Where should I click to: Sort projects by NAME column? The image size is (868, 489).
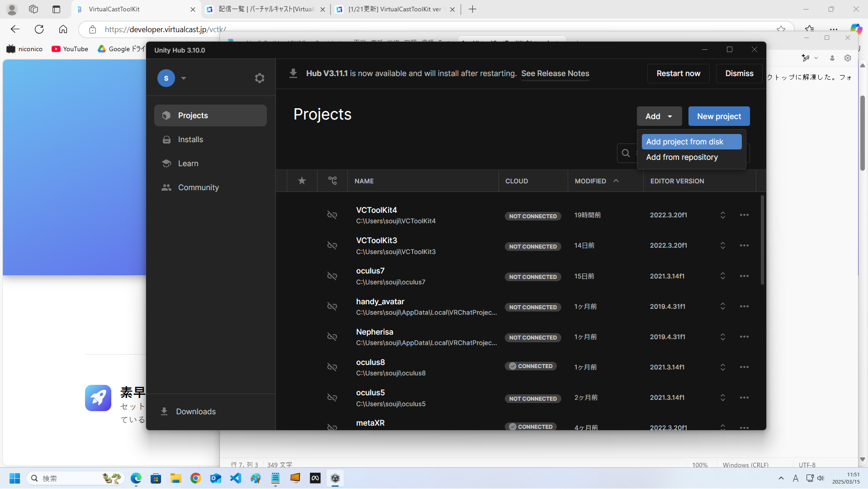pos(364,181)
